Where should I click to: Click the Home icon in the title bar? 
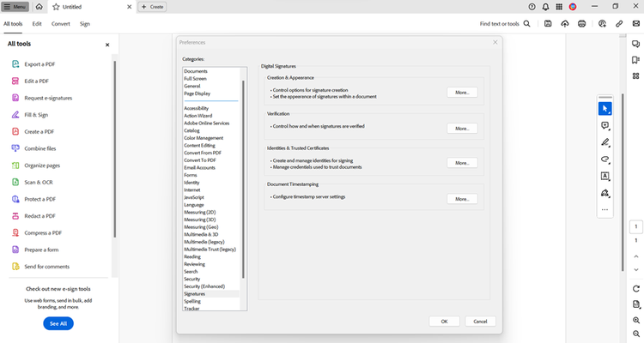39,7
